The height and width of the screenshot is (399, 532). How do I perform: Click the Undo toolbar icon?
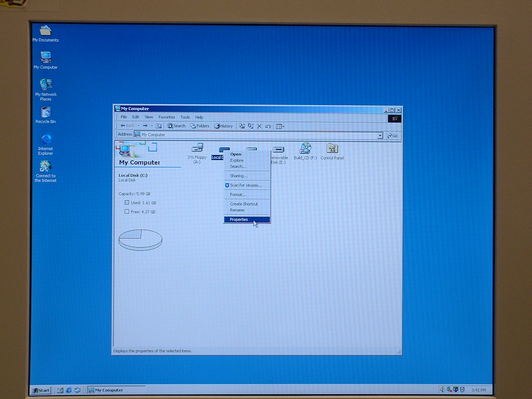[268, 126]
